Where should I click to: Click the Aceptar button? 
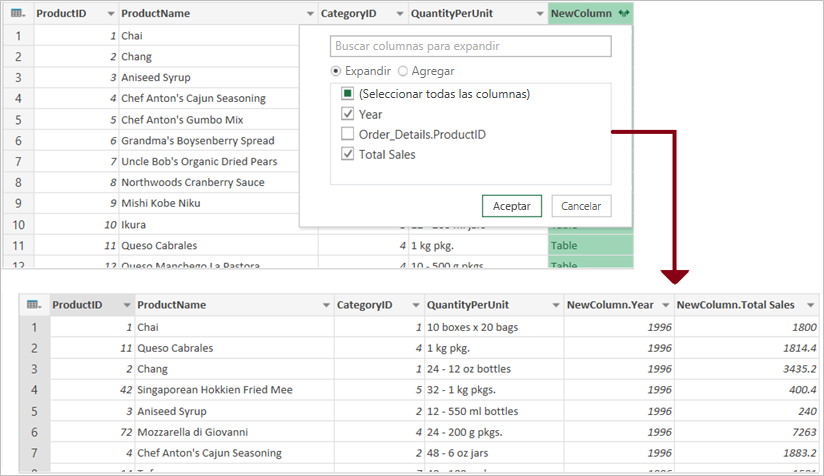tap(512, 206)
